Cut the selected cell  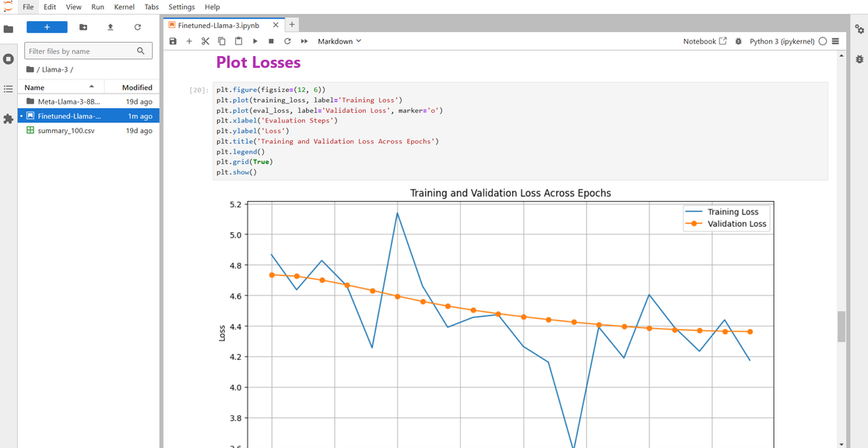[x=206, y=41]
